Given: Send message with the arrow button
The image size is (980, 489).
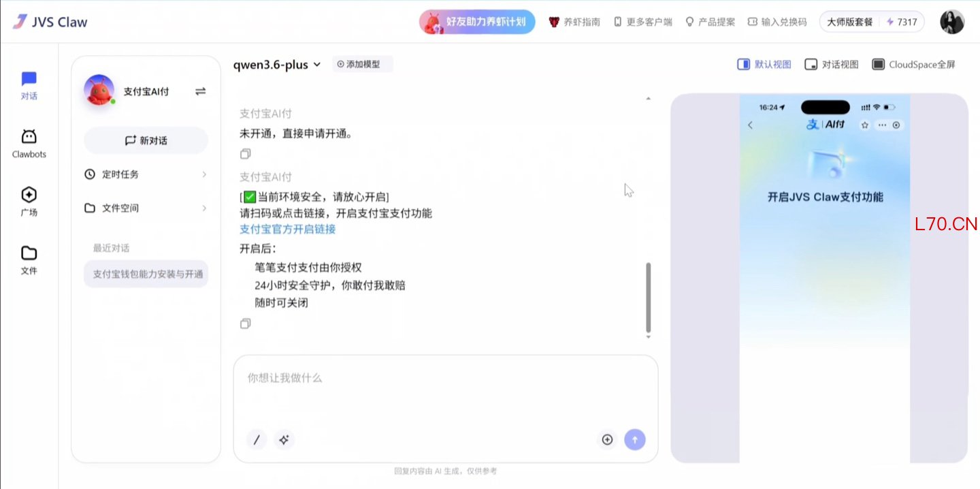Looking at the screenshot, I should (635, 440).
